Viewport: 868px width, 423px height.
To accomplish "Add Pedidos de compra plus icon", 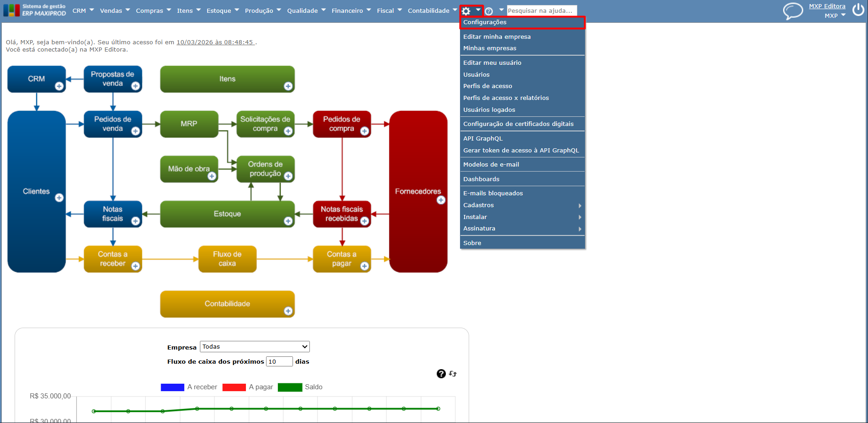I will pyautogui.click(x=365, y=131).
